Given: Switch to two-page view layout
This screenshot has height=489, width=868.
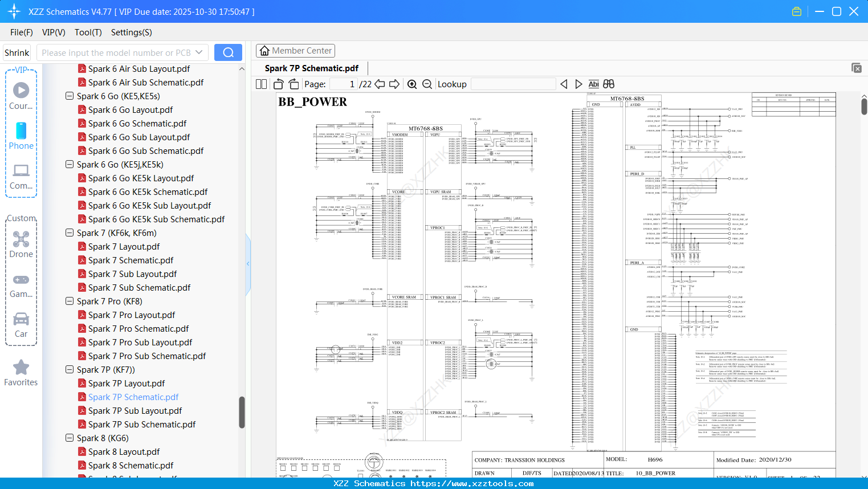Looking at the screenshot, I should point(260,84).
